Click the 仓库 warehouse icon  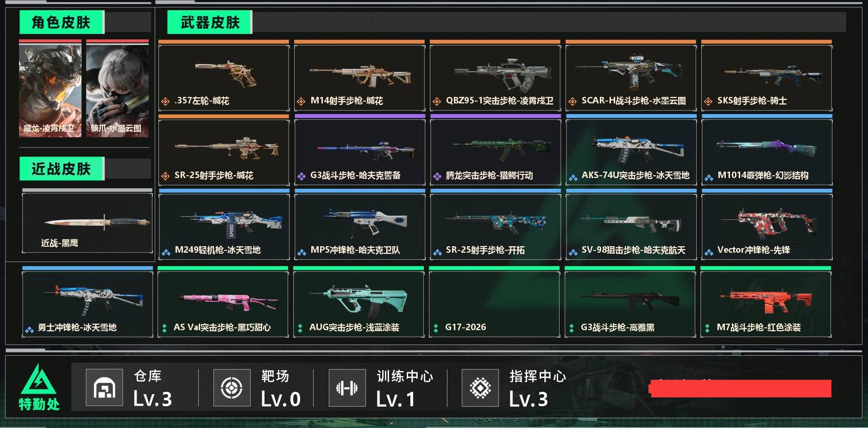(x=104, y=388)
